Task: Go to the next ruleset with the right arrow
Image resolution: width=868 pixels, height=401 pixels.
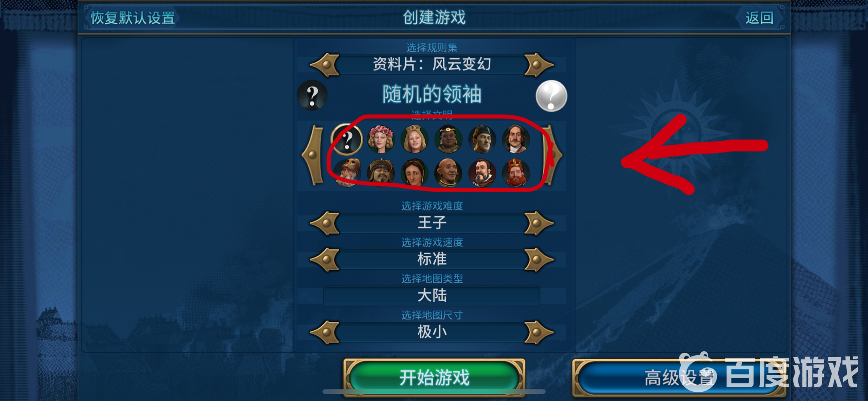Action: coord(538,65)
